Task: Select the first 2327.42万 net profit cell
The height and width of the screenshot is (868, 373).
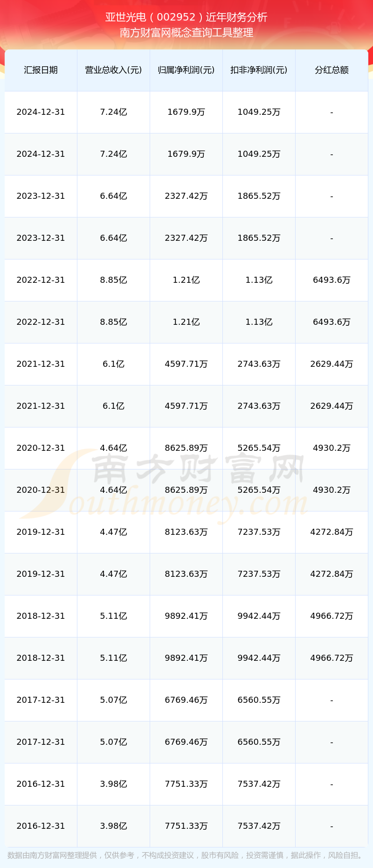Action: (186, 196)
